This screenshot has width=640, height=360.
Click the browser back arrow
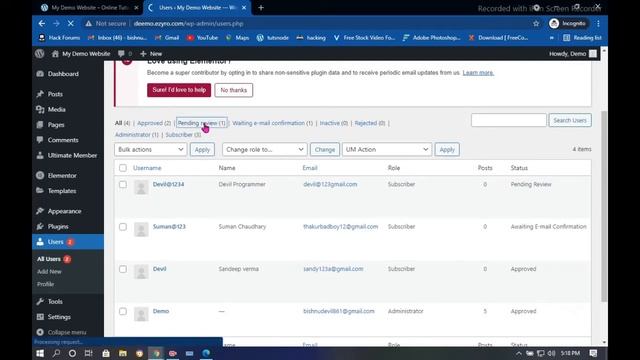(42, 24)
